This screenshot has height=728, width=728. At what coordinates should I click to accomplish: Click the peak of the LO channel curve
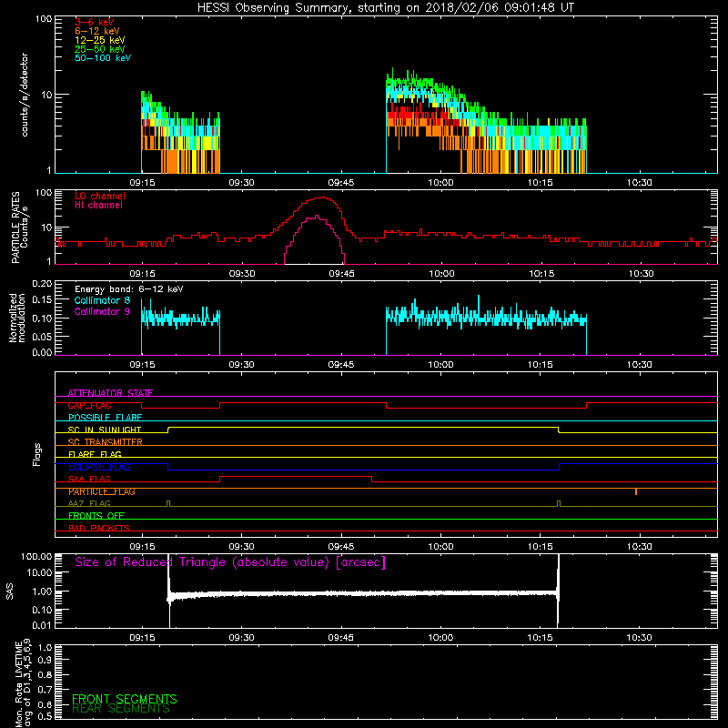coord(321,197)
